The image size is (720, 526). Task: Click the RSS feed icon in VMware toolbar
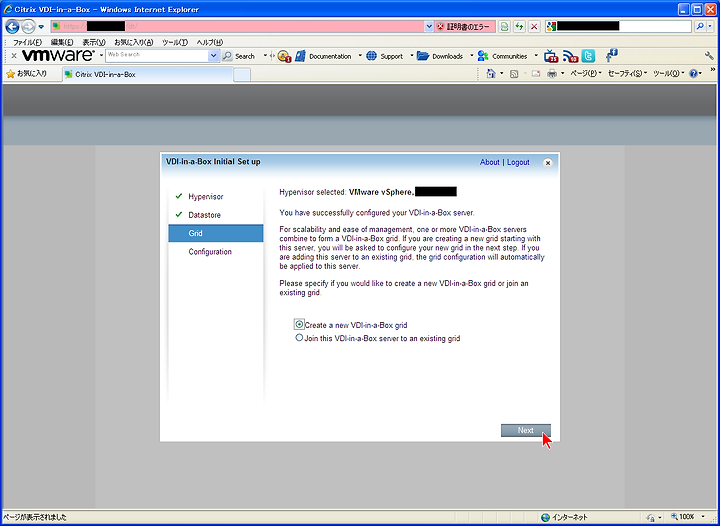570,56
